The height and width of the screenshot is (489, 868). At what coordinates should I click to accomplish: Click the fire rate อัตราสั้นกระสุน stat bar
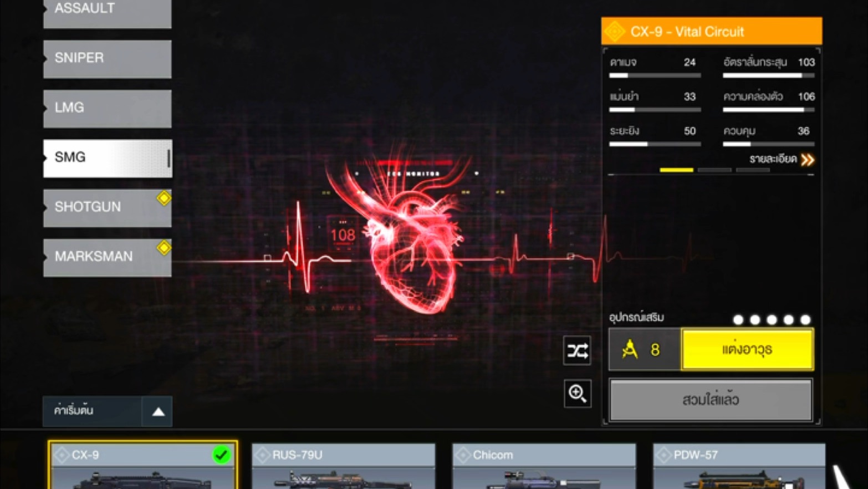769,75
